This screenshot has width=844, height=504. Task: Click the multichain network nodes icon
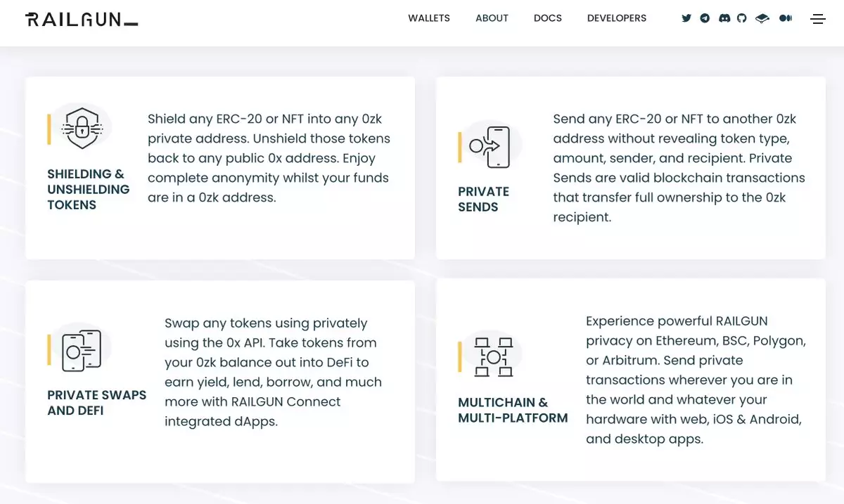tap(493, 356)
